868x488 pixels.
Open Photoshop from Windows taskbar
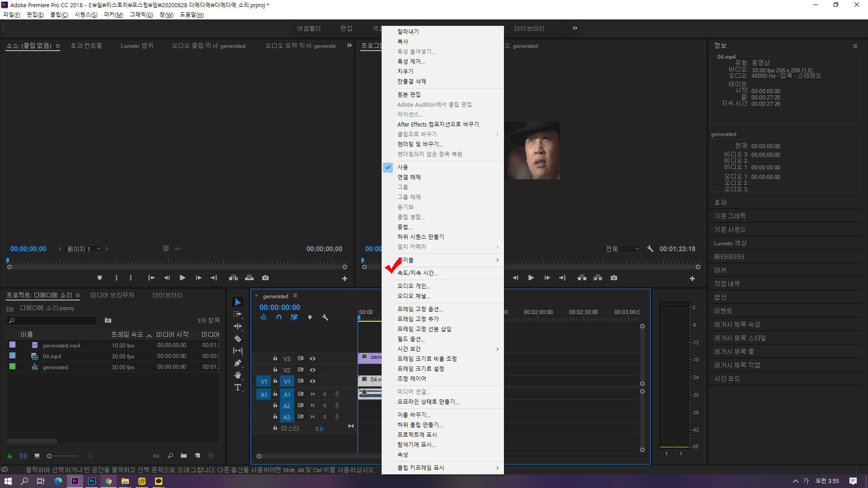click(x=92, y=481)
